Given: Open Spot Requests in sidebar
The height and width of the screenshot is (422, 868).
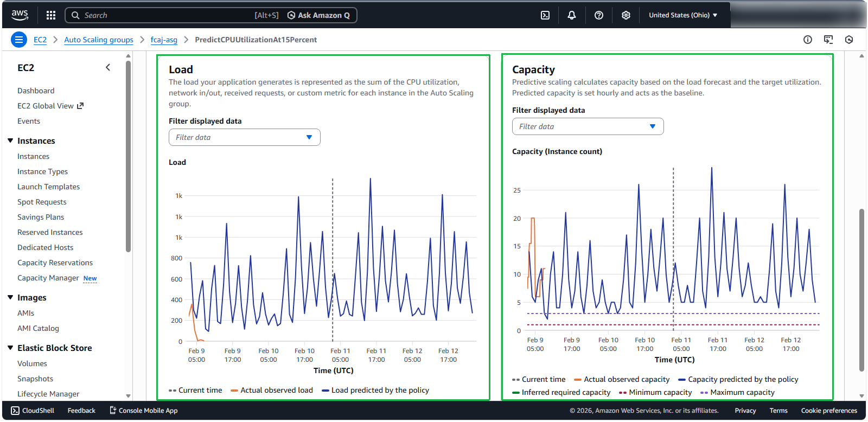Looking at the screenshot, I should click(42, 202).
